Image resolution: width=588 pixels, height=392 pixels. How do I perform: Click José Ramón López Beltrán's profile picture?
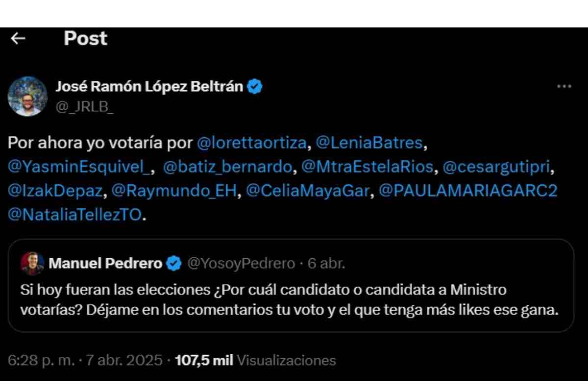point(27,96)
